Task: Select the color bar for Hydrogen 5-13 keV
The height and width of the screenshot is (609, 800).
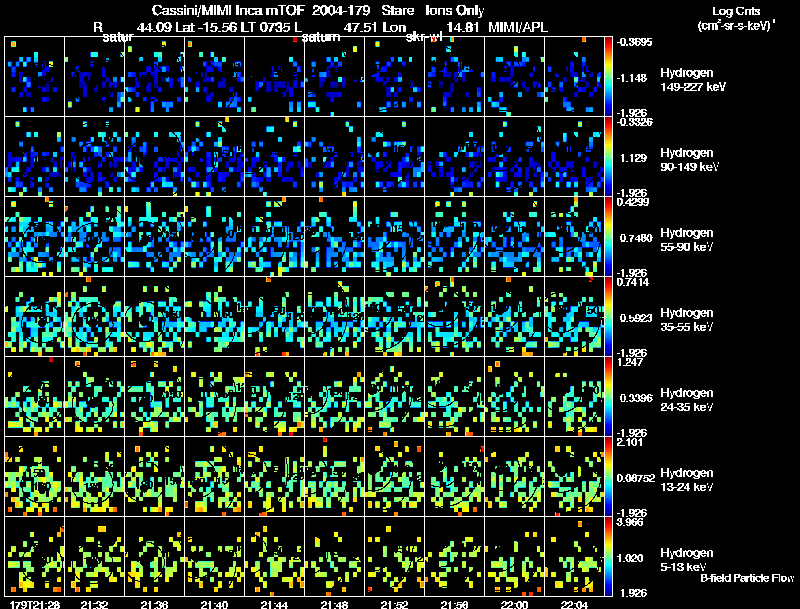Action: coord(608,557)
